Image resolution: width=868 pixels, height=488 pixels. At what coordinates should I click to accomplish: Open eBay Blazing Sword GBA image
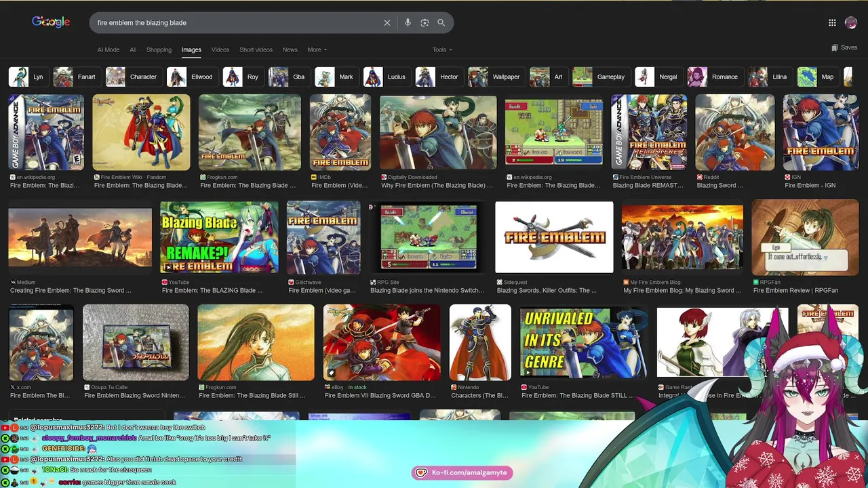coord(382,342)
